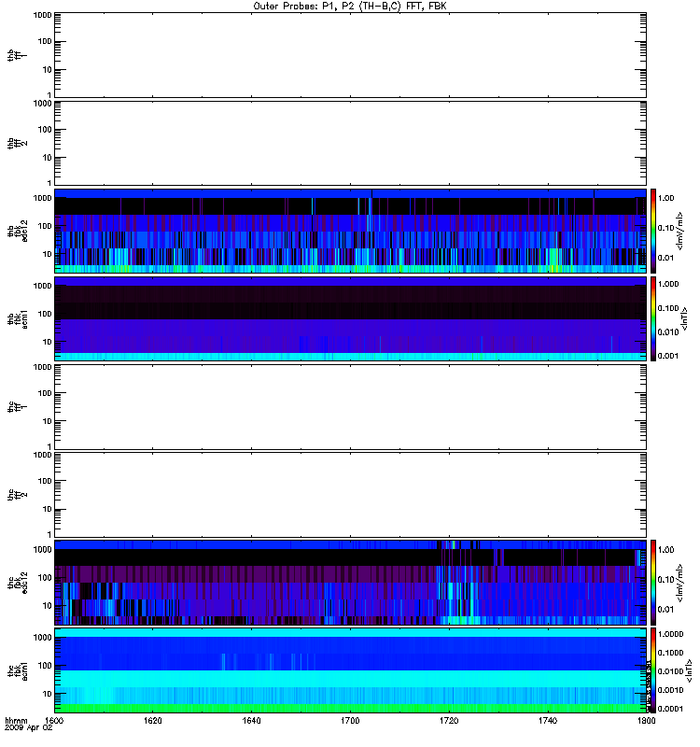
Task: Click the '0.0001' label on thc scm1 color bar
Action: pyautogui.click(x=670, y=709)
